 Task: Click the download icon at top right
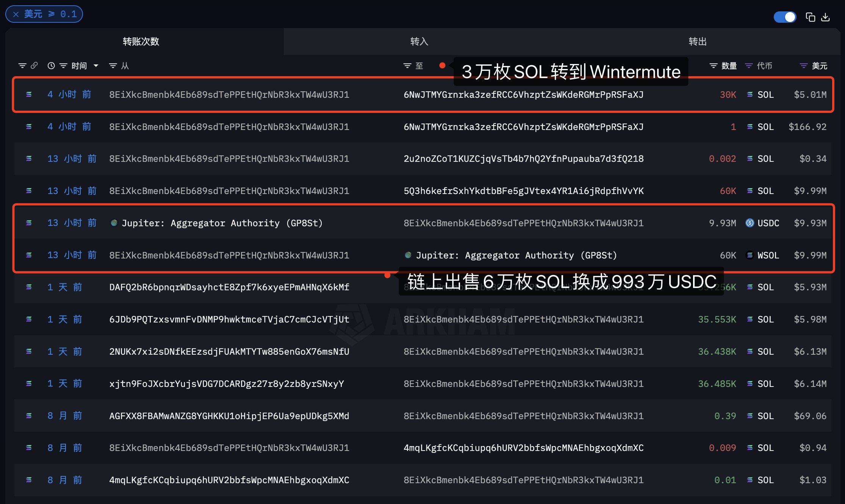pyautogui.click(x=825, y=17)
